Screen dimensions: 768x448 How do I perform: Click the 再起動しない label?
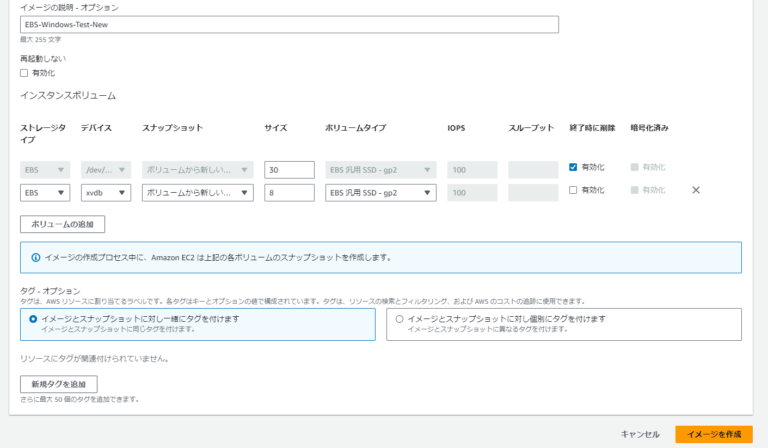point(43,59)
